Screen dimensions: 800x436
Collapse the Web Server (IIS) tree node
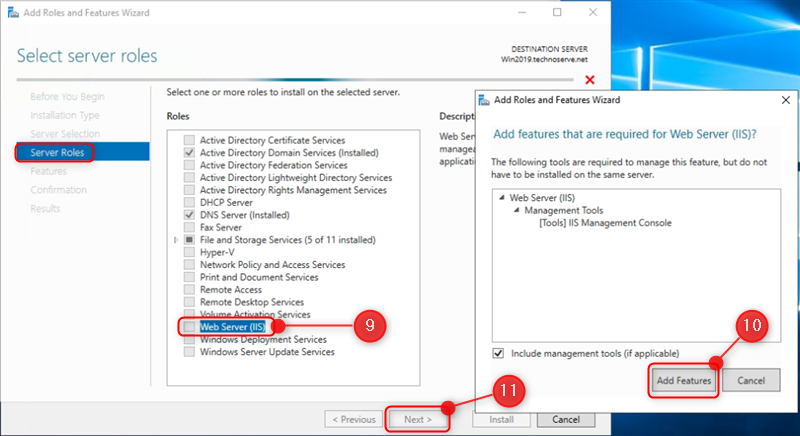pyautogui.click(x=503, y=198)
